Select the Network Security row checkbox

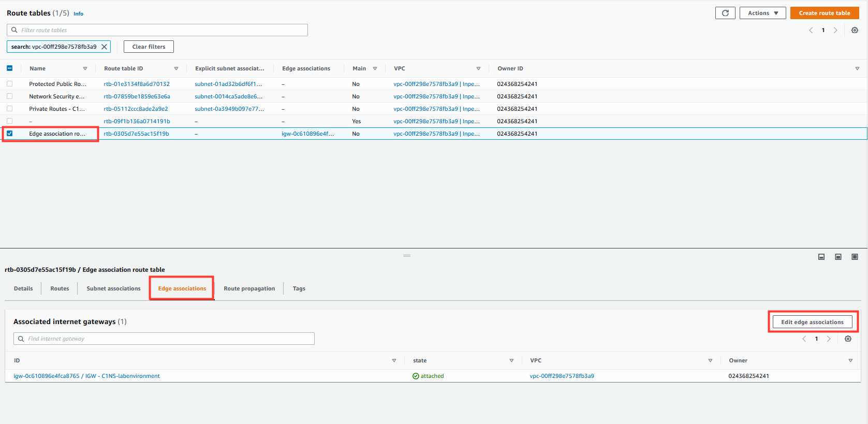tap(9, 96)
